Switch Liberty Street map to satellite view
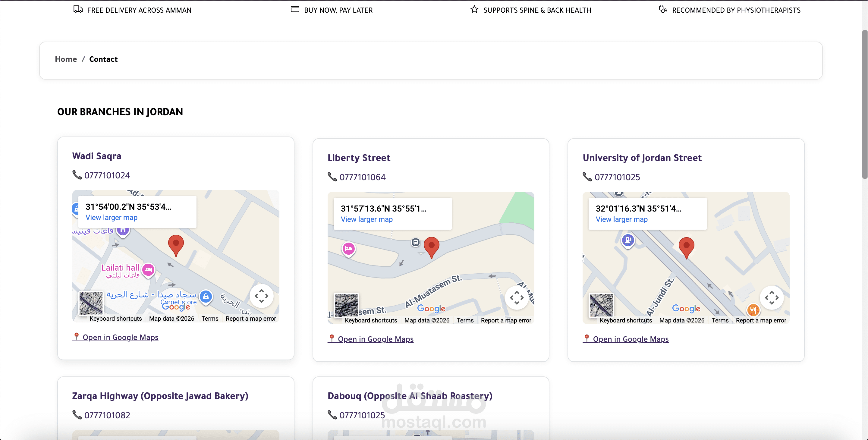 pos(346,305)
